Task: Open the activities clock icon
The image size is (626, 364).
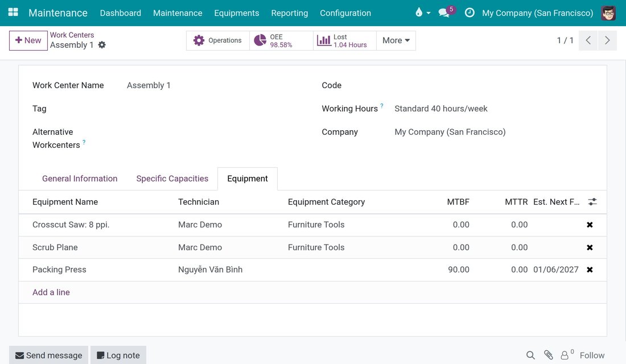Action: point(469,13)
